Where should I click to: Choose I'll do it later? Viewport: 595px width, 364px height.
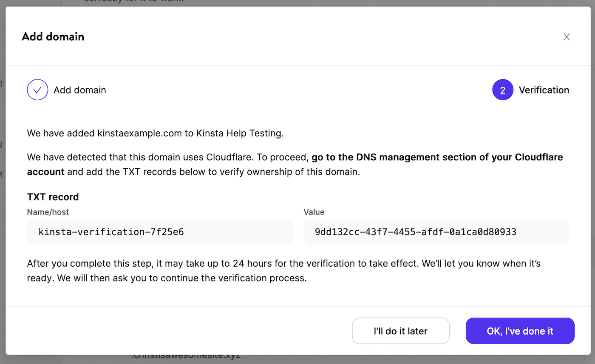coord(400,330)
